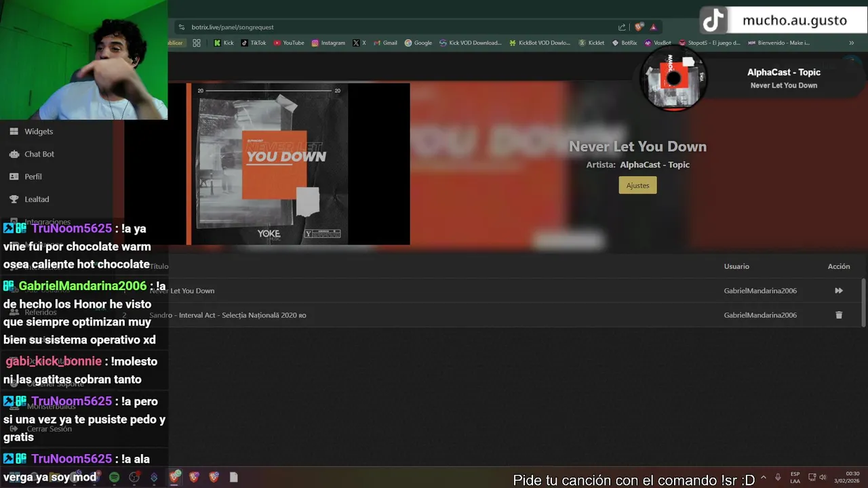Open Chat Bot in the sidebar
Viewport: 868px width, 488px height.
click(39, 154)
